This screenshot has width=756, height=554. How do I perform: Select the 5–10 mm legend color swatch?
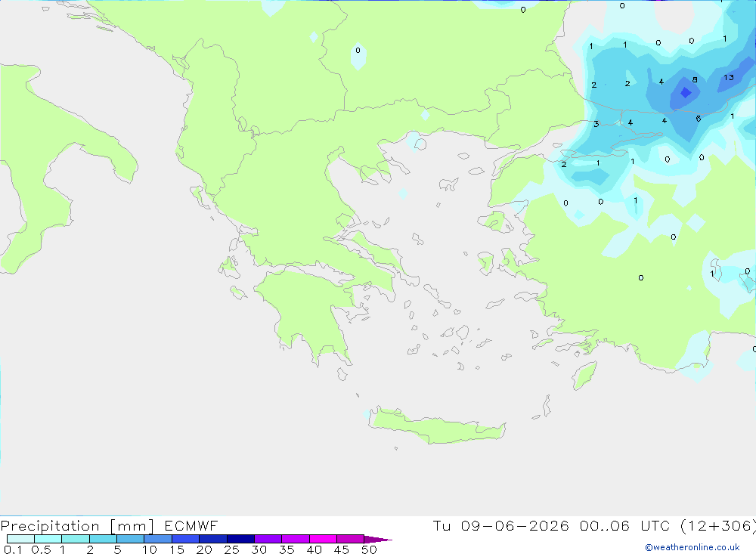click(x=131, y=539)
